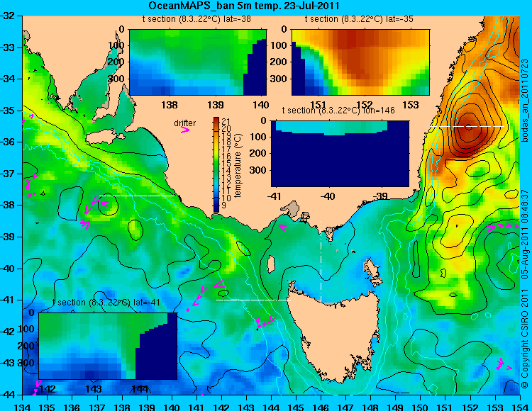Image resolution: width=532 pixels, height=411 pixels.
Task: Pick the dark blue 9°C end of the color bar
Action: [216, 208]
